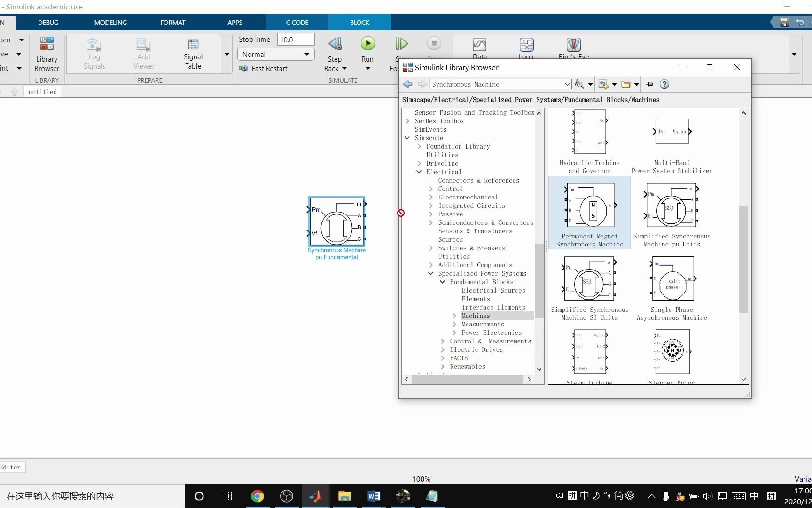
Task: Select the Simplified Synchronous Machine SI Units block
Action: point(590,287)
